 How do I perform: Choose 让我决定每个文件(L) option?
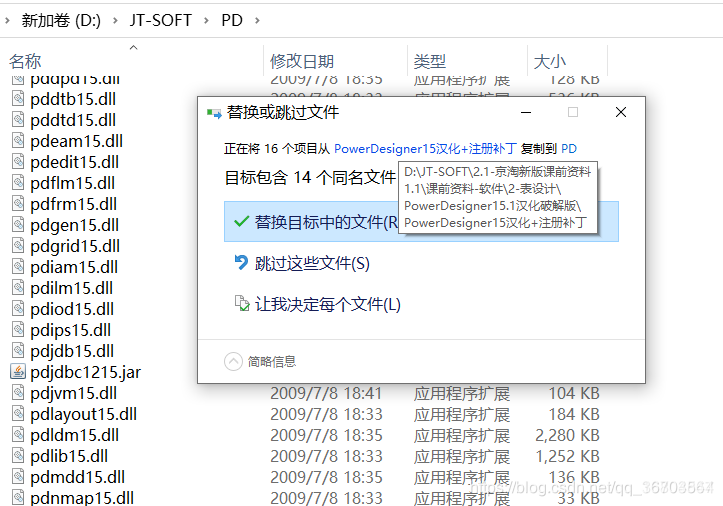pos(317,304)
